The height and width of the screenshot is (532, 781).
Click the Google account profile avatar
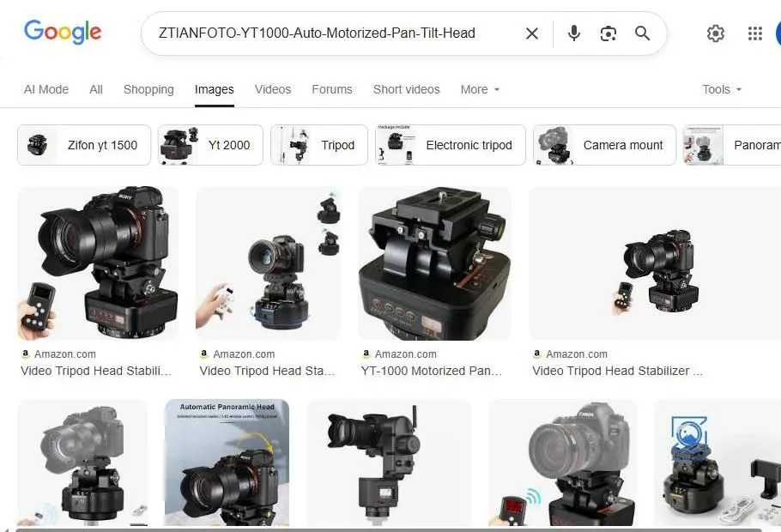777,33
